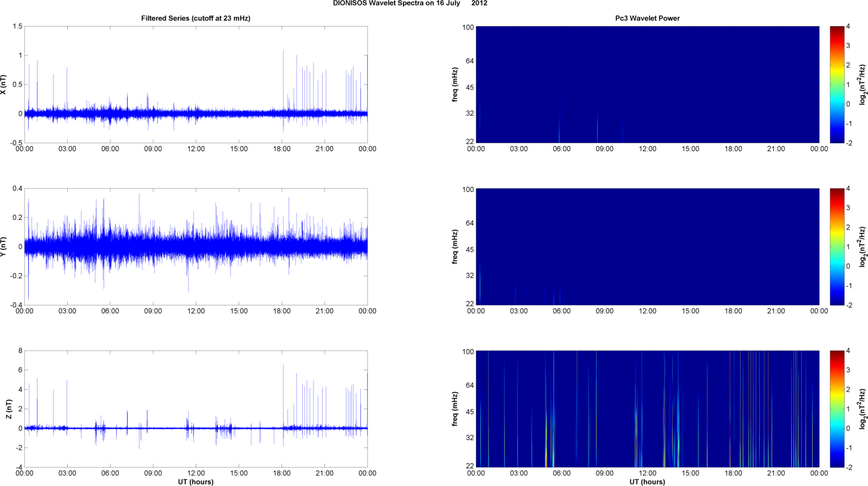Select the 'X (nT)' y-axis label
Viewport: 868px width, 486px height.
[x=3, y=85]
